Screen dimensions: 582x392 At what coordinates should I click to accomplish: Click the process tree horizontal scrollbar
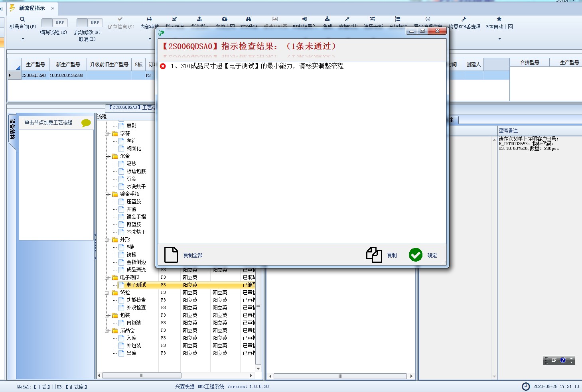(142, 376)
